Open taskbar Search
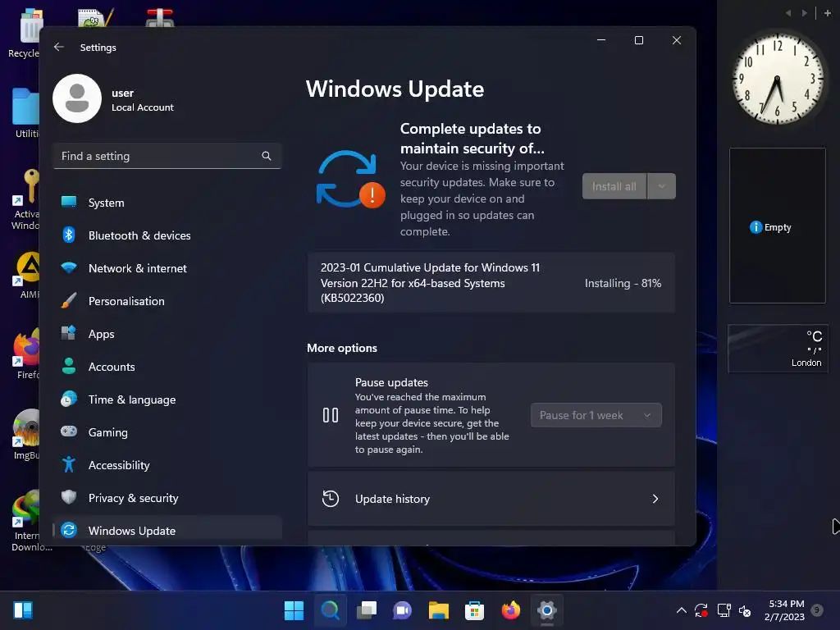Screen dimensions: 840x630 330,610
